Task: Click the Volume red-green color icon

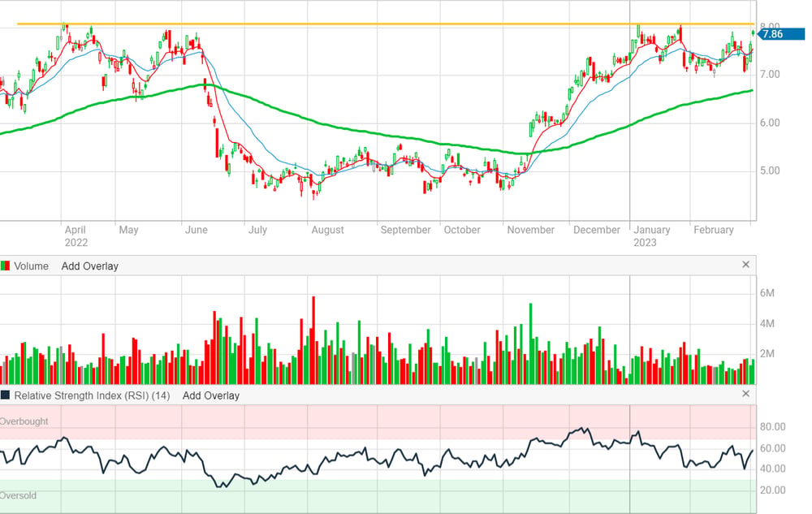Action: coord(5,266)
